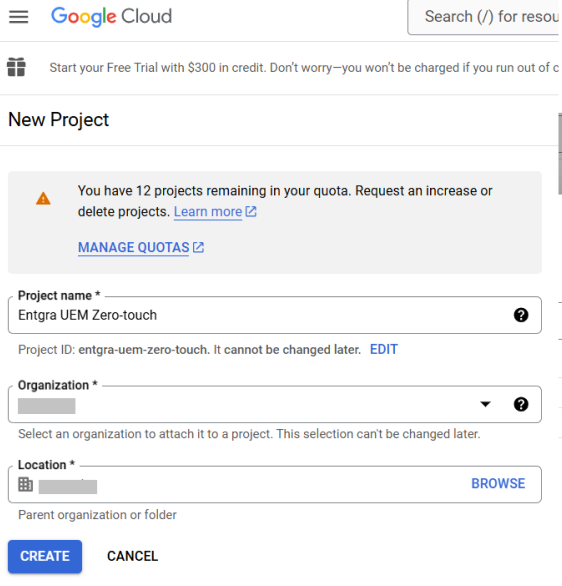
Task: Click the Project name help icon
Action: [x=521, y=315]
